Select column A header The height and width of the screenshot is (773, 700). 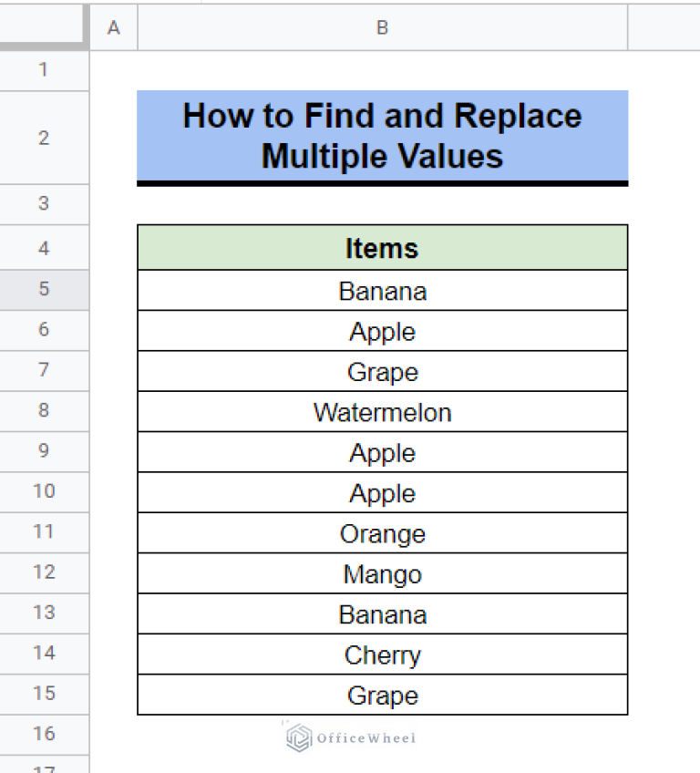pyautogui.click(x=113, y=27)
